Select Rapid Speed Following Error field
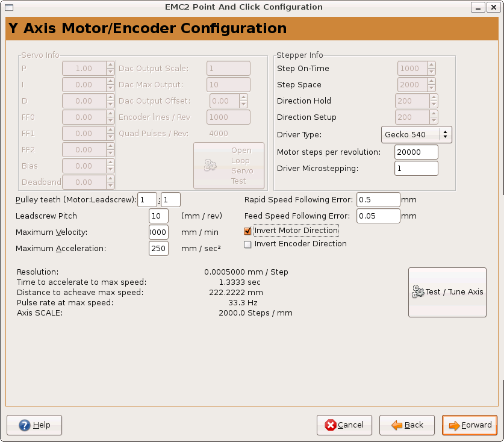The image size is (504, 442). pos(378,200)
